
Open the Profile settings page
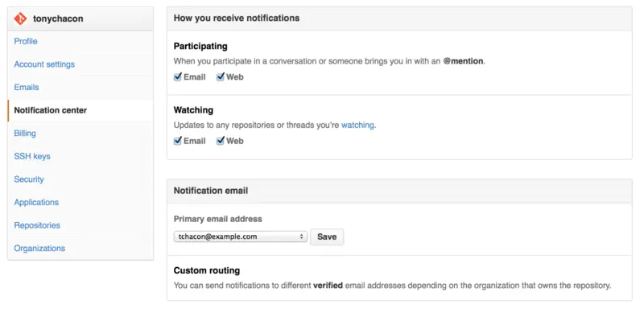click(26, 41)
